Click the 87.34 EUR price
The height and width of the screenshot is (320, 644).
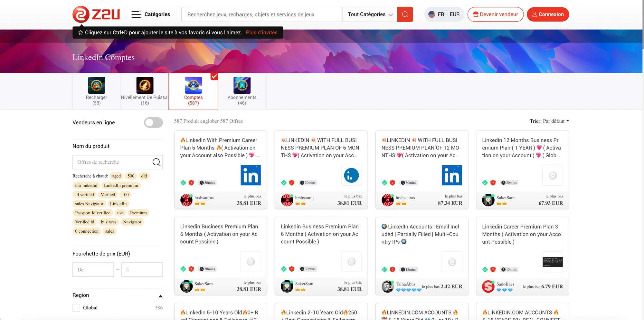click(450, 203)
